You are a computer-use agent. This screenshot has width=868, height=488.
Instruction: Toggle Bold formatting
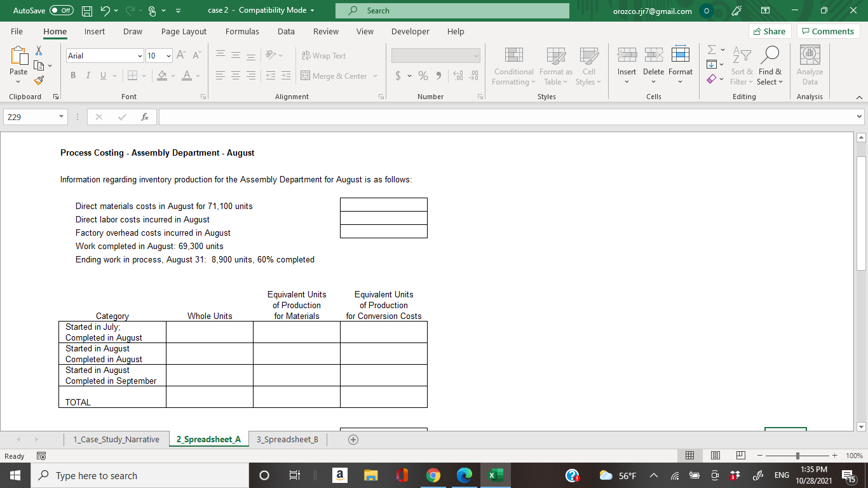tap(72, 76)
